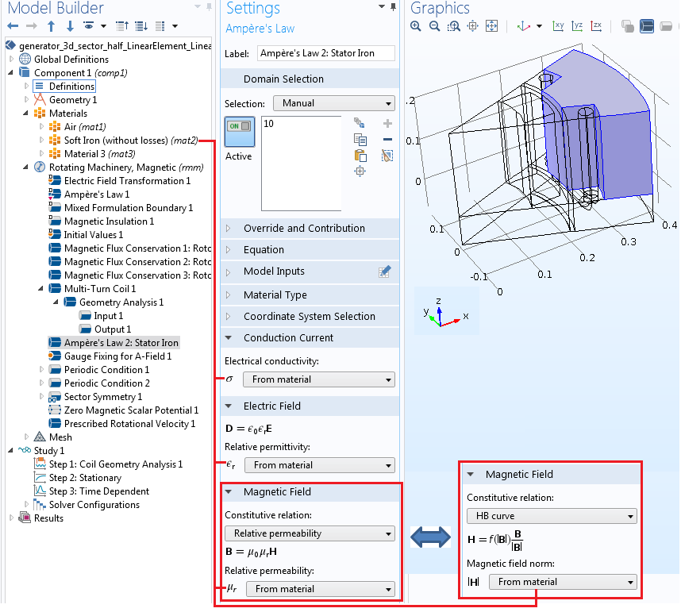Toggle the Active selection switch
The width and height of the screenshot is (681, 616).
click(239, 132)
